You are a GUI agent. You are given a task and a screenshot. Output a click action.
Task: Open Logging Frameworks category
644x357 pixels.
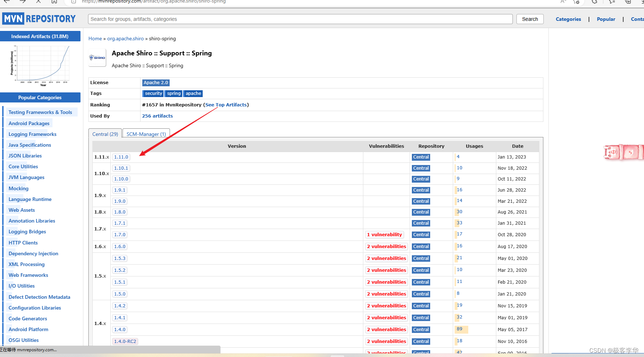32,134
